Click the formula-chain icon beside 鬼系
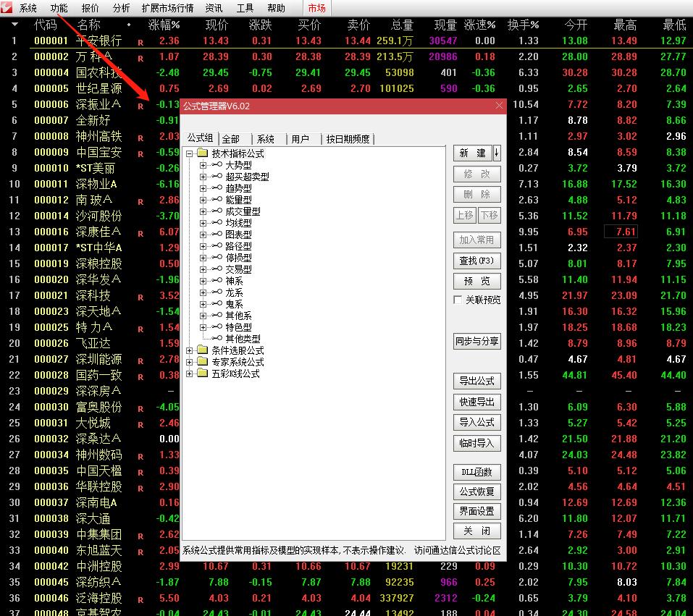The height and width of the screenshot is (616, 693). 217,303
